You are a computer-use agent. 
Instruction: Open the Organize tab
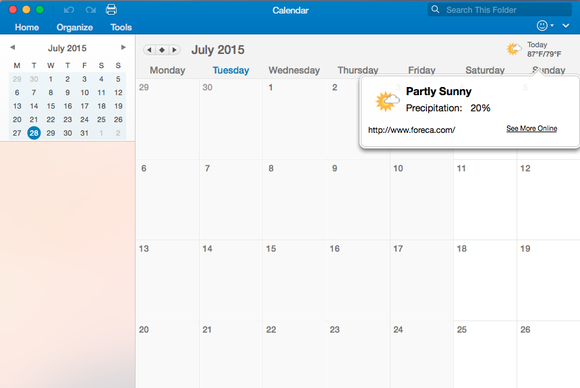pos(74,27)
